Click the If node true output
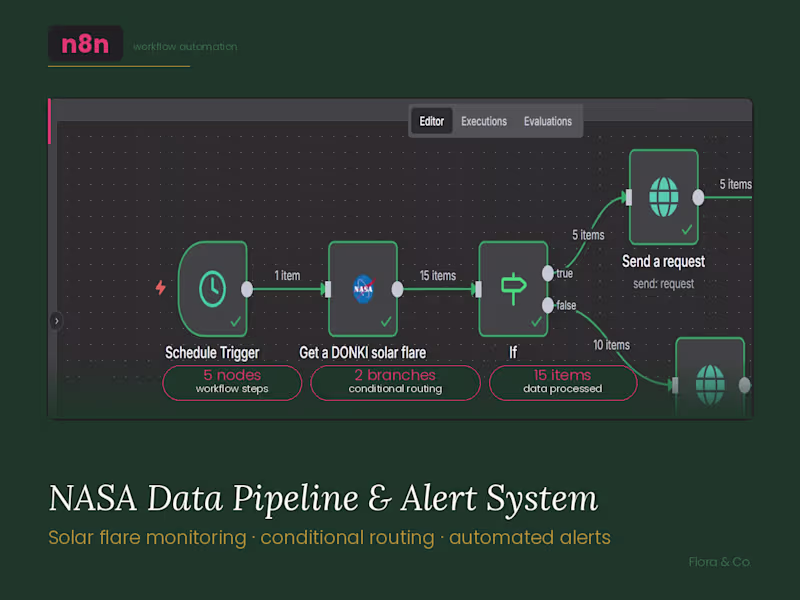 [x=547, y=273]
